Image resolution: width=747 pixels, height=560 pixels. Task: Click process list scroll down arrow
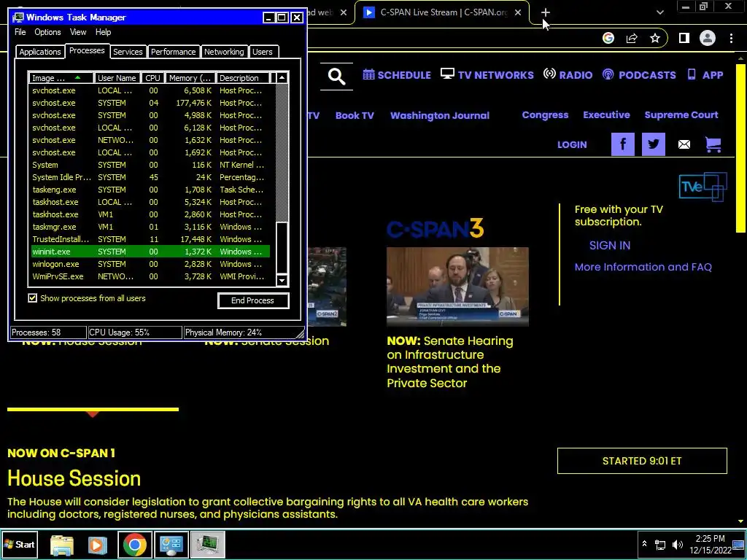(x=282, y=281)
